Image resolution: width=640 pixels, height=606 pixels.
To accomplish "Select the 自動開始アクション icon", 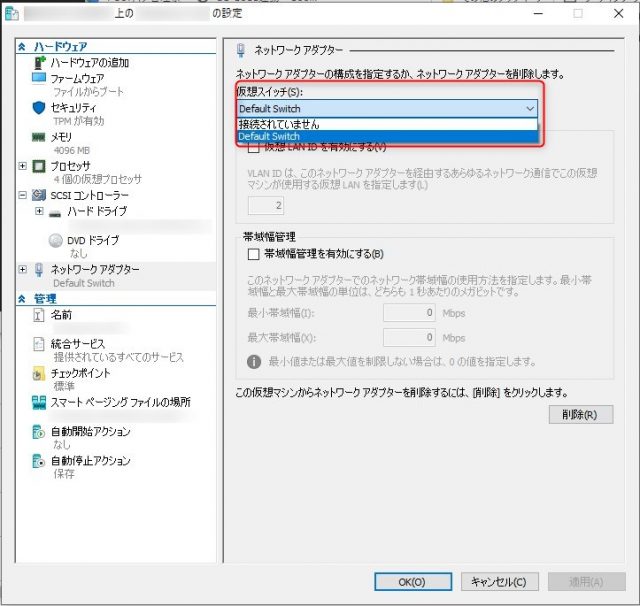I will pyautogui.click(x=38, y=432).
